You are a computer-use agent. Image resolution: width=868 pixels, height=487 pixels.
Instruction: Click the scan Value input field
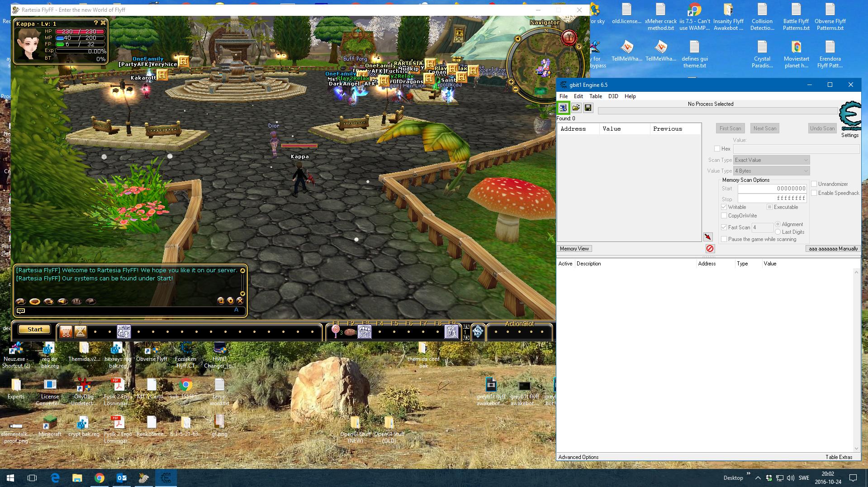[x=796, y=149]
